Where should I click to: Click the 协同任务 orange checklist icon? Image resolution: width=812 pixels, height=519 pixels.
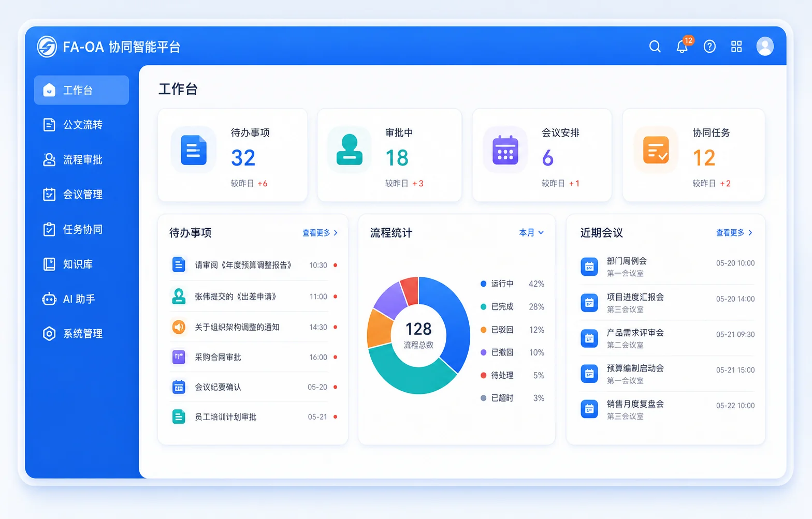tap(656, 150)
